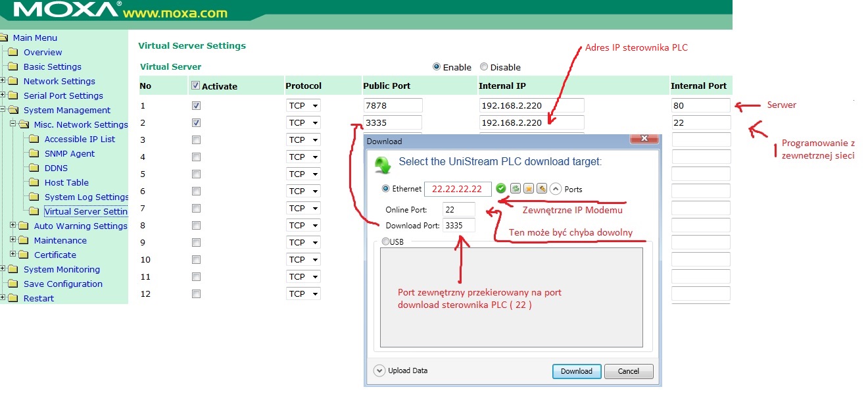
Task: Select Virtual Server Settings in the menu tree
Action: pyautogui.click(x=86, y=211)
